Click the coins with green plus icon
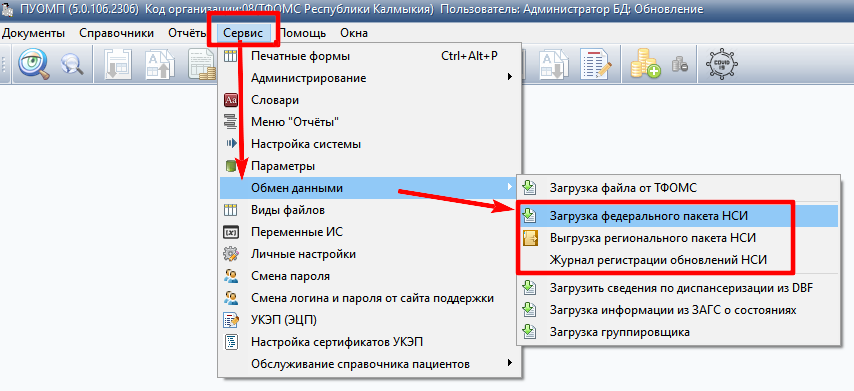Screen dimensions: 854x391 point(645,64)
